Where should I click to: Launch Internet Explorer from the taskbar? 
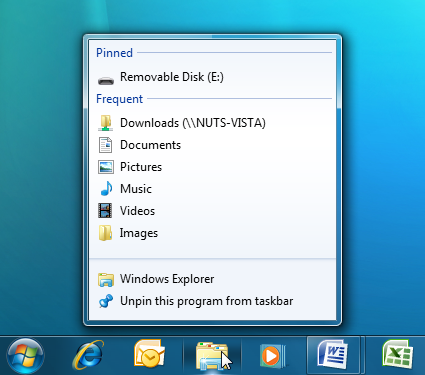(x=88, y=355)
